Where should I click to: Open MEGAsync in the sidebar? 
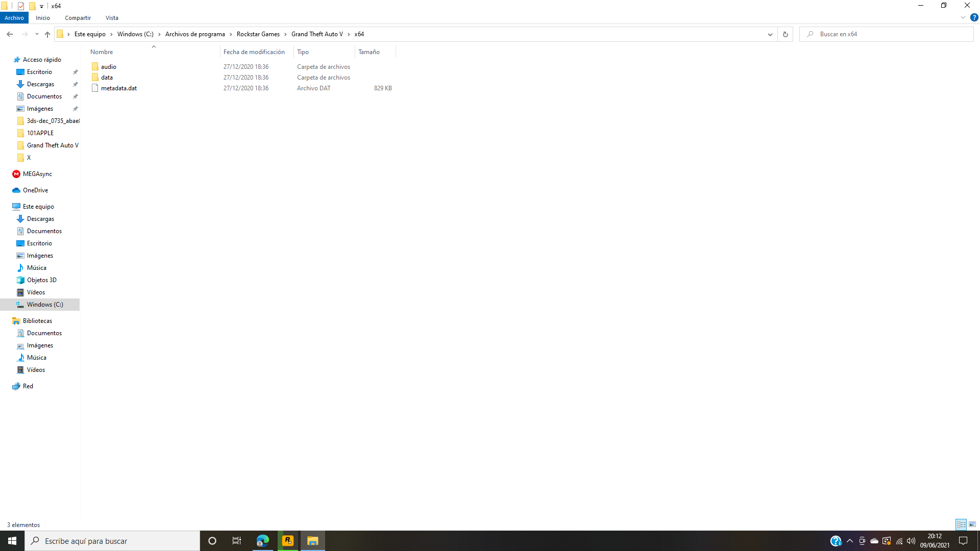pyautogui.click(x=37, y=173)
